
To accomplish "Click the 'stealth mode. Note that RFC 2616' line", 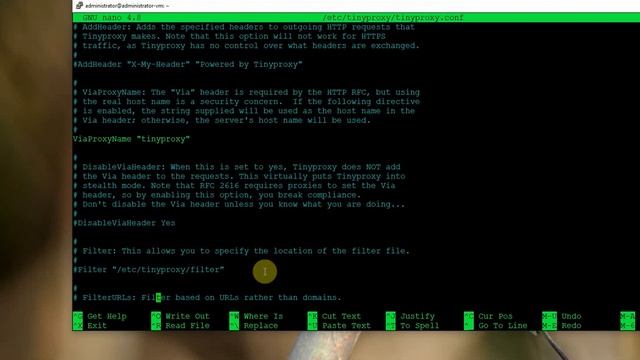I will pyautogui.click(x=234, y=186).
